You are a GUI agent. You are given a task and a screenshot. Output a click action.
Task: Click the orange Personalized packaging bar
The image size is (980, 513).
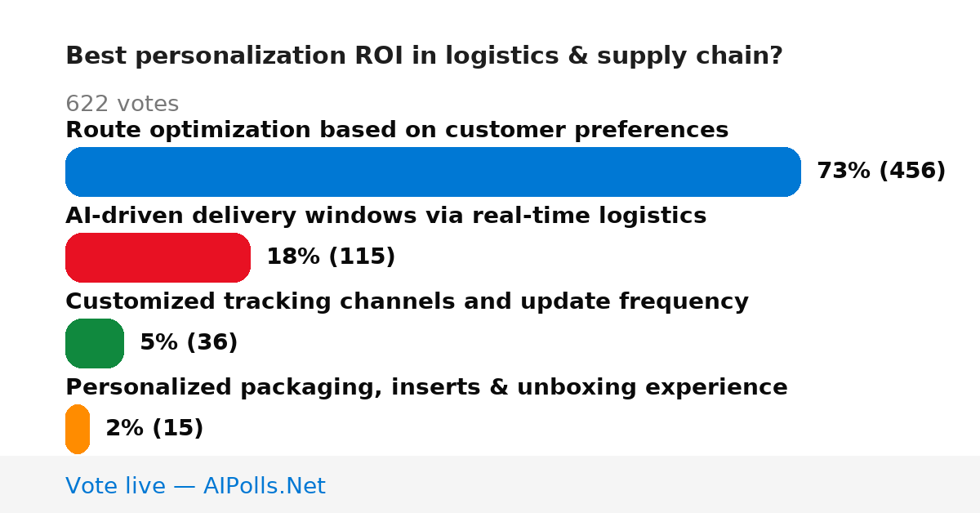click(x=78, y=429)
